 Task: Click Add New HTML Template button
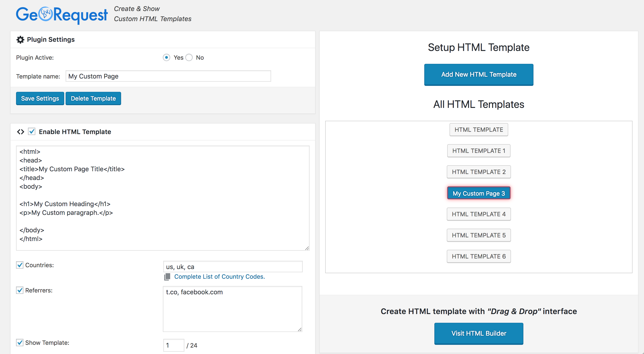pyautogui.click(x=479, y=75)
